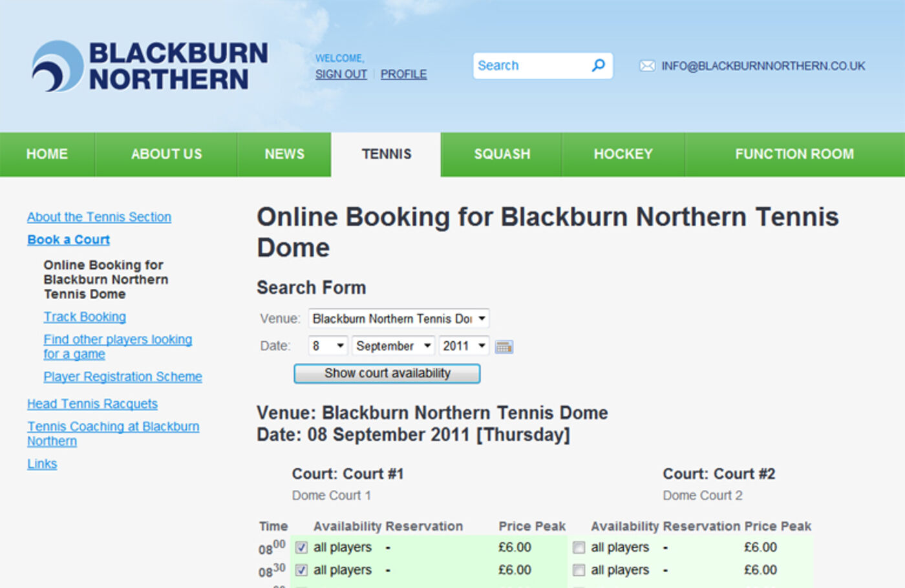Viewport: 905px width, 588px height.
Task: Open the Venue dropdown
Action: click(398, 319)
